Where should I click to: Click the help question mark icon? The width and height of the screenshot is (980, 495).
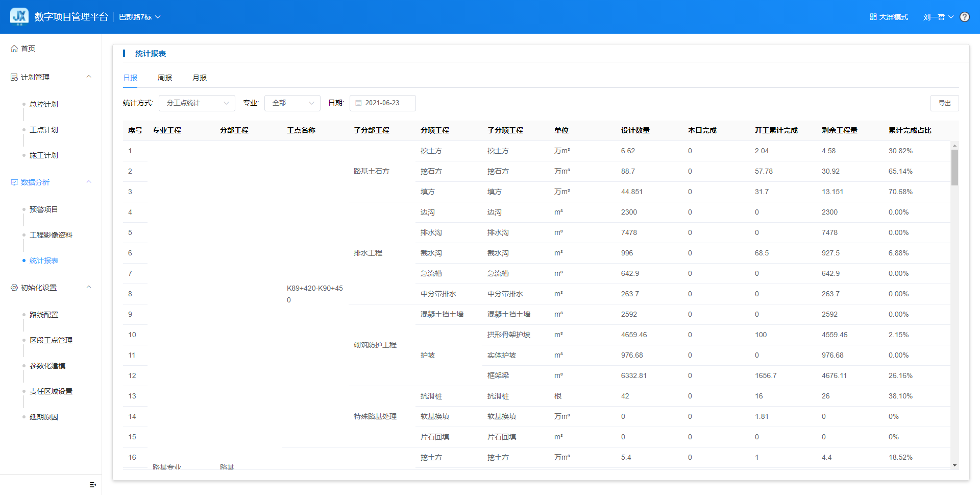coord(964,17)
